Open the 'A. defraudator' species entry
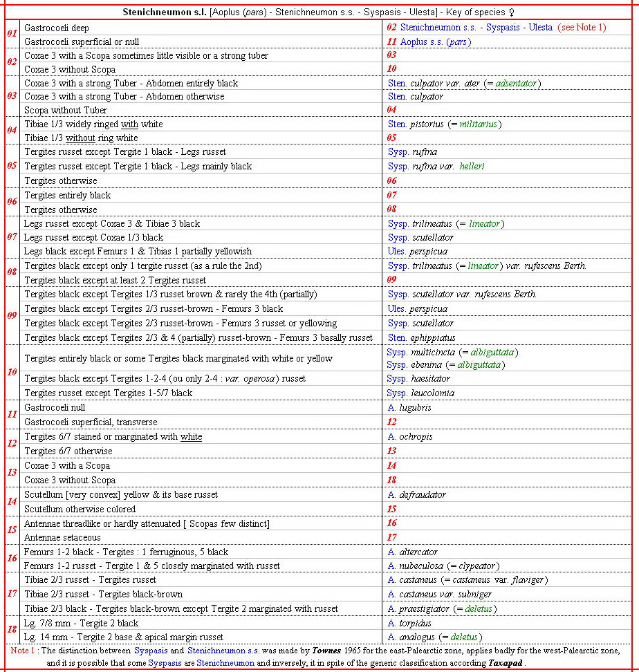Screen dimensions: 639x672 click(416, 495)
